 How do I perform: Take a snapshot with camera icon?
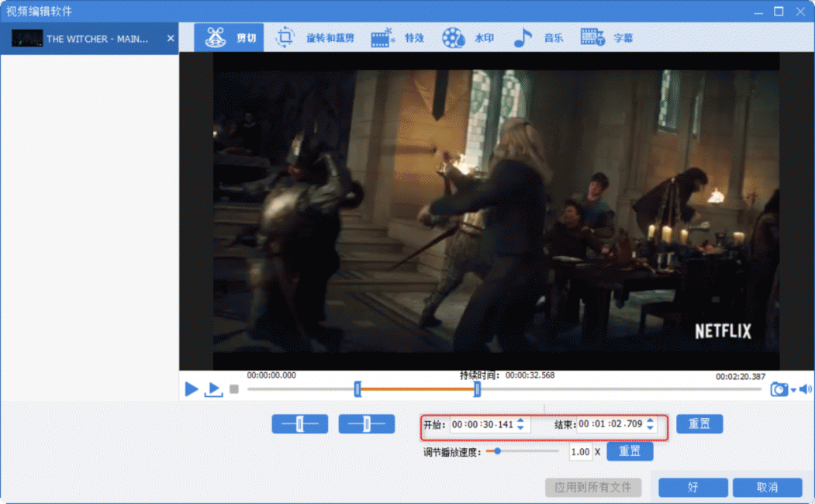779,389
